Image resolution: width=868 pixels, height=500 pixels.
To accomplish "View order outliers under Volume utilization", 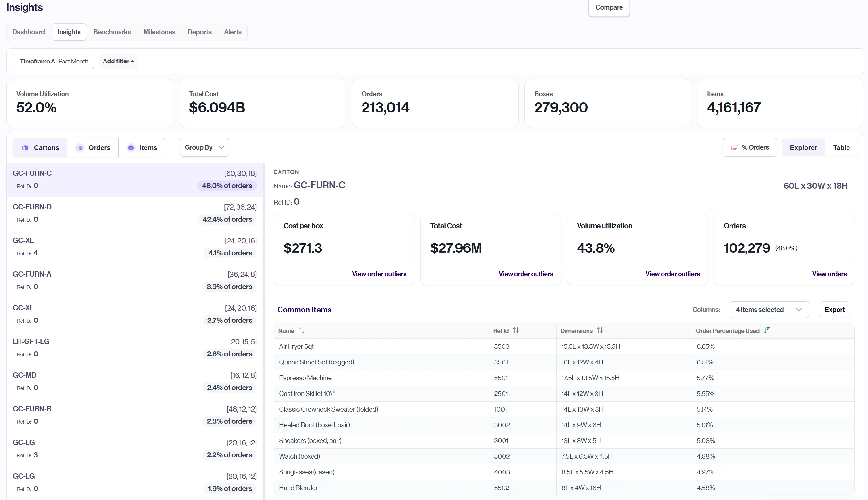I will click(x=672, y=274).
